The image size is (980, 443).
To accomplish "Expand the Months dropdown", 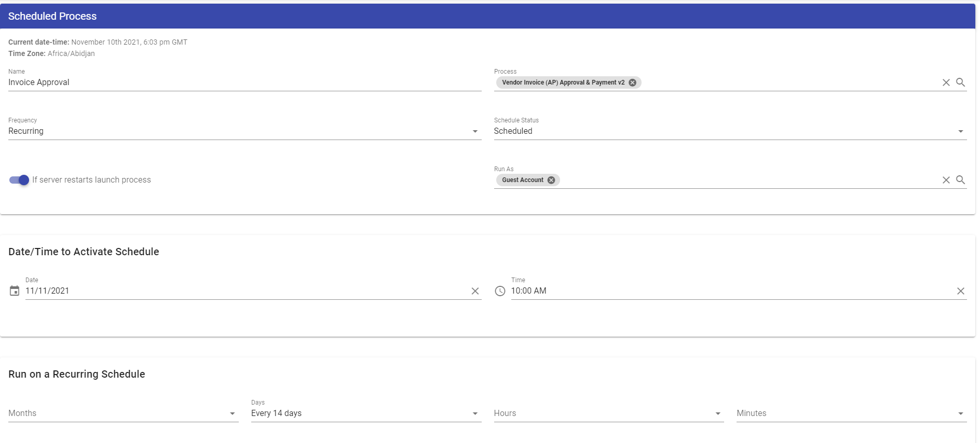I will (124, 413).
